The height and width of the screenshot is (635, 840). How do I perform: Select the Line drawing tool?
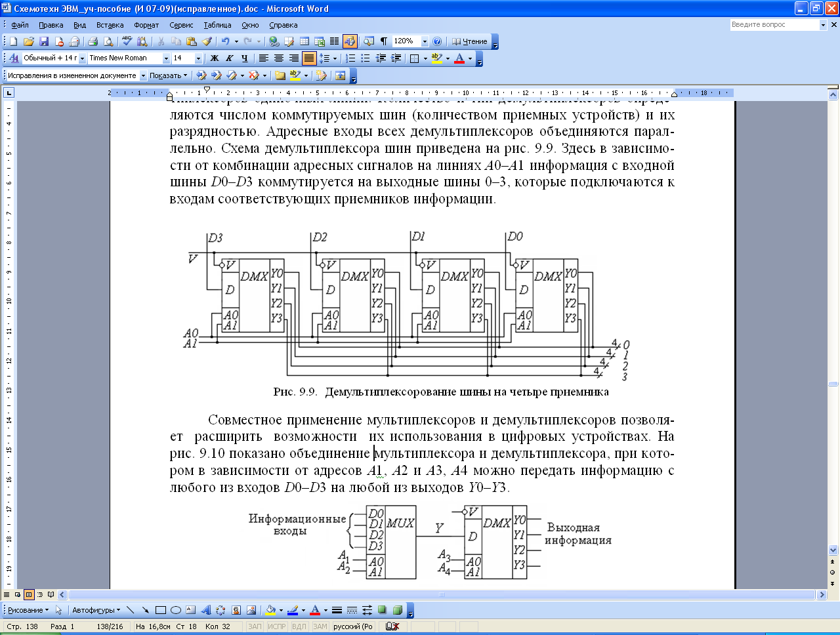130,610
